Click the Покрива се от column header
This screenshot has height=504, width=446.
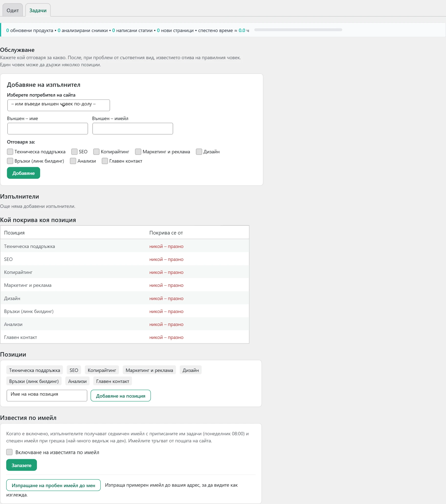click(x=166, y=233)
